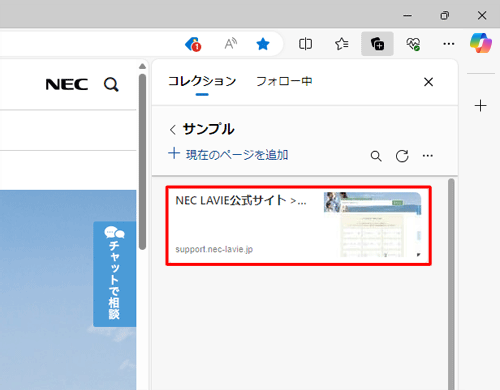Activate Read aloud in address bar
Image resolution: width=500 pixels, height=390 pixels.
click(x=230, y=44)
